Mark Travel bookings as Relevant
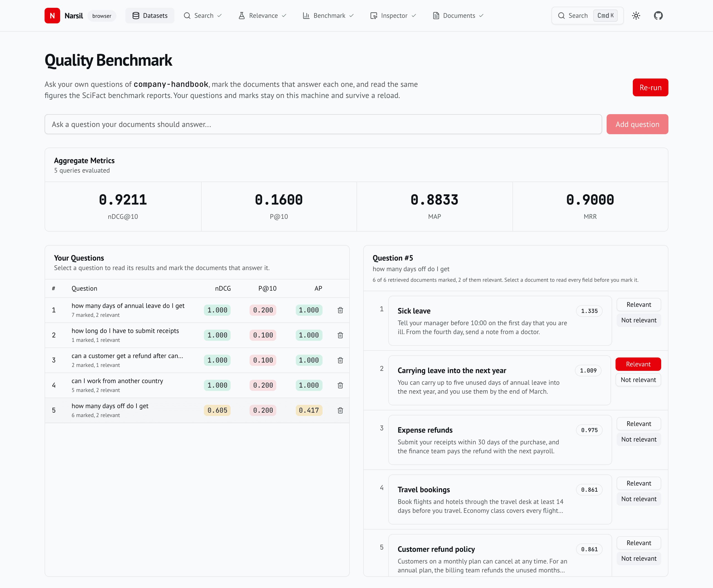713x588 pixels. 638,483
